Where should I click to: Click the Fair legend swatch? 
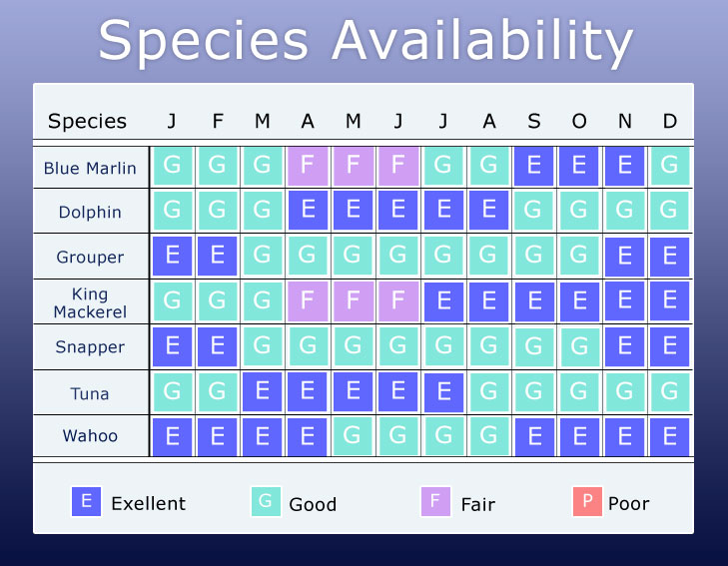coord(435,501)
